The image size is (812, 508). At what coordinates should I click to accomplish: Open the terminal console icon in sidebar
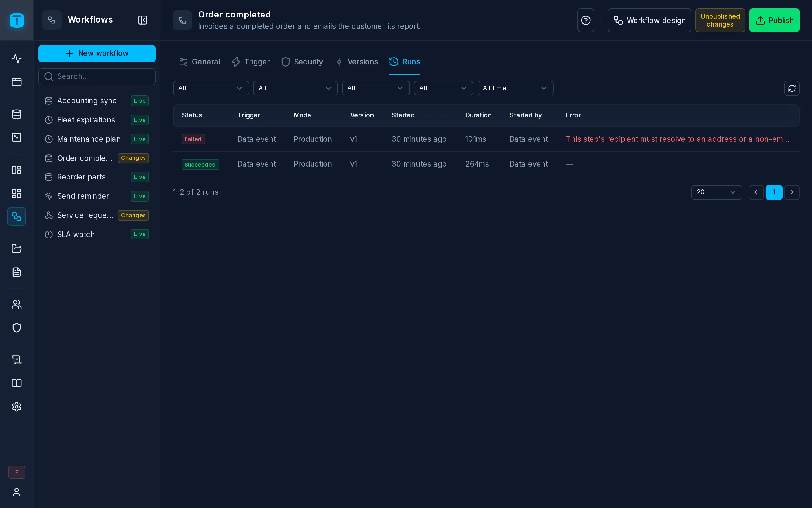(16, 137)
